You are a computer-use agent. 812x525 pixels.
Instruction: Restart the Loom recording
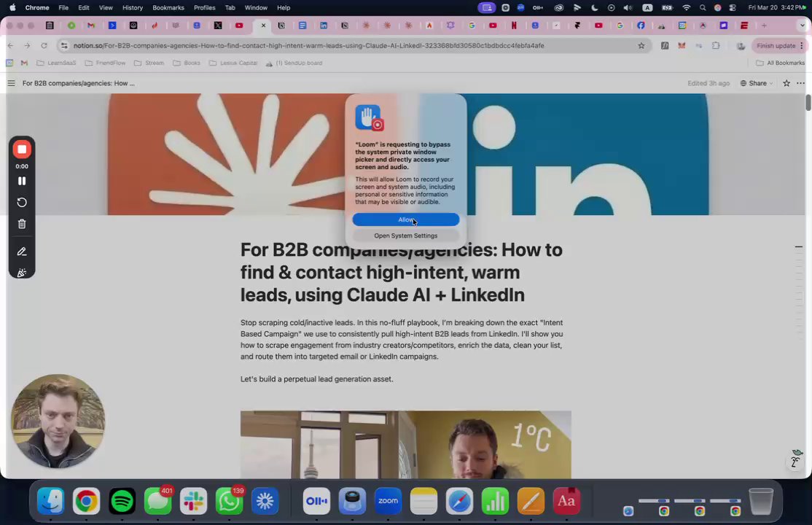(x=22, y=202)
